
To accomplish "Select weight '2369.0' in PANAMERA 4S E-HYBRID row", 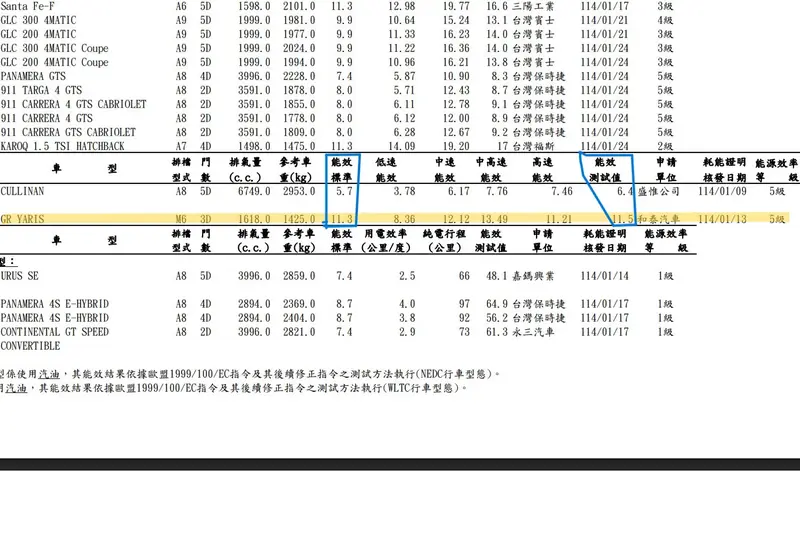I will (x=299, y=304).
